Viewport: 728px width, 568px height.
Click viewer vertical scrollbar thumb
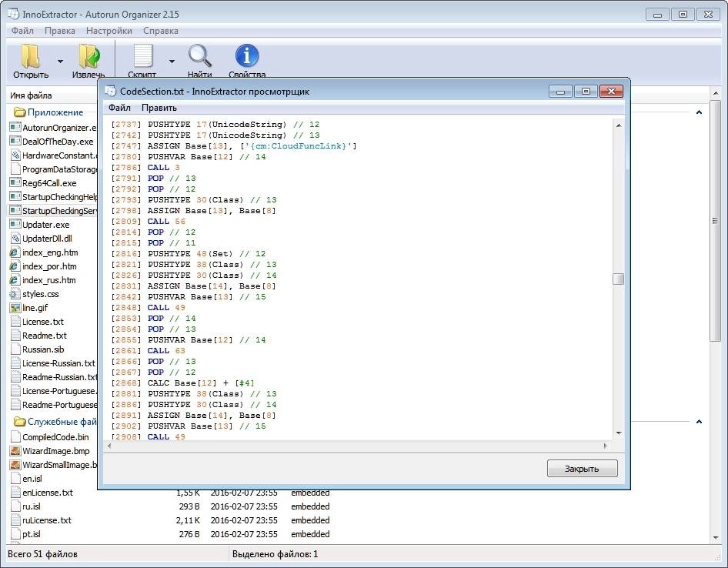(618, 279)
